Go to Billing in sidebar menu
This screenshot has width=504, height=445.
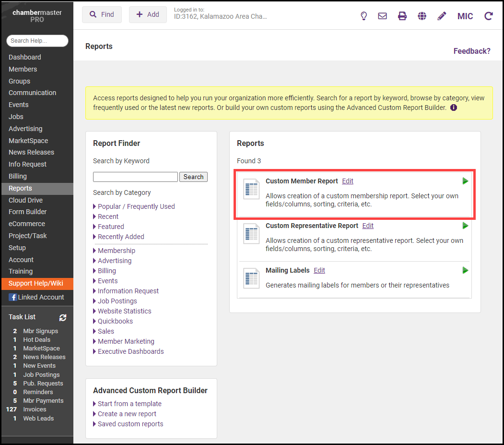(x=18, y=176)
